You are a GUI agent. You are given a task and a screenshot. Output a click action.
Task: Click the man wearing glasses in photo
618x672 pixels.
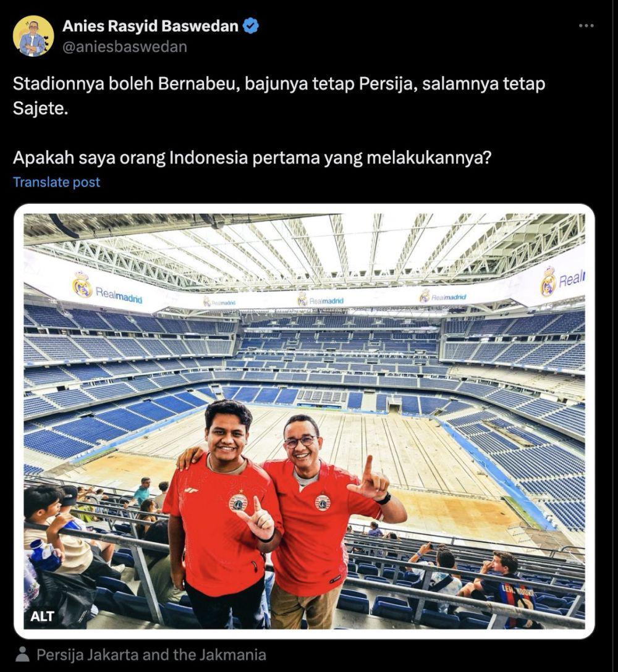point(326,519)
